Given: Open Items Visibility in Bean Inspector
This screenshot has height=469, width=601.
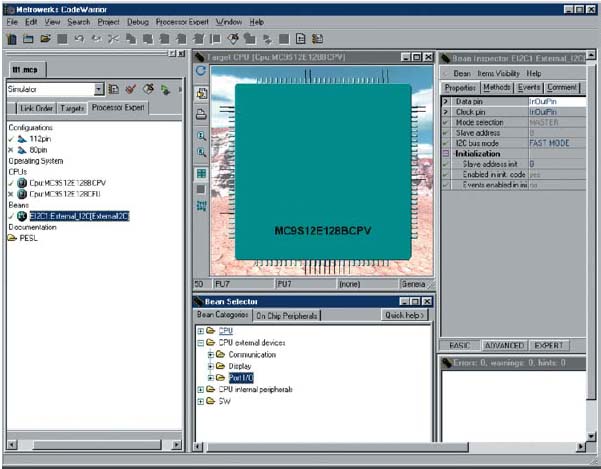Looking at the screenshot, I should coord(498,73).
